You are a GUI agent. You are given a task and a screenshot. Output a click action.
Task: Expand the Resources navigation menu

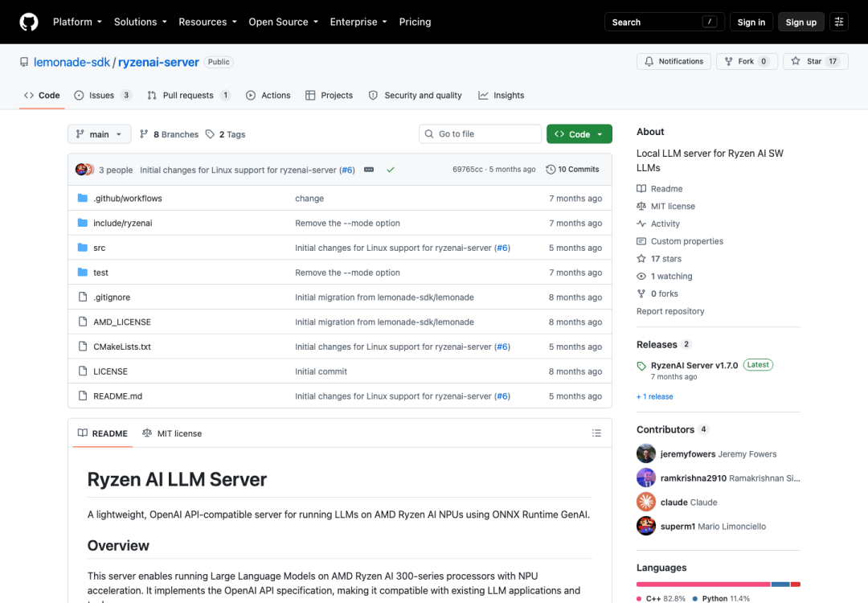click(207, 23)
